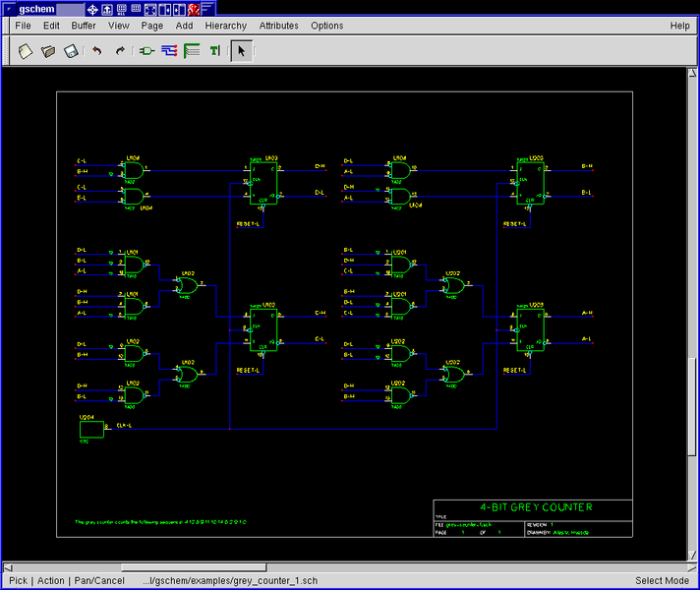Select the Add Component gate icon
The width and height of the screenshot is (700, 590).
(x=146, y=51)
